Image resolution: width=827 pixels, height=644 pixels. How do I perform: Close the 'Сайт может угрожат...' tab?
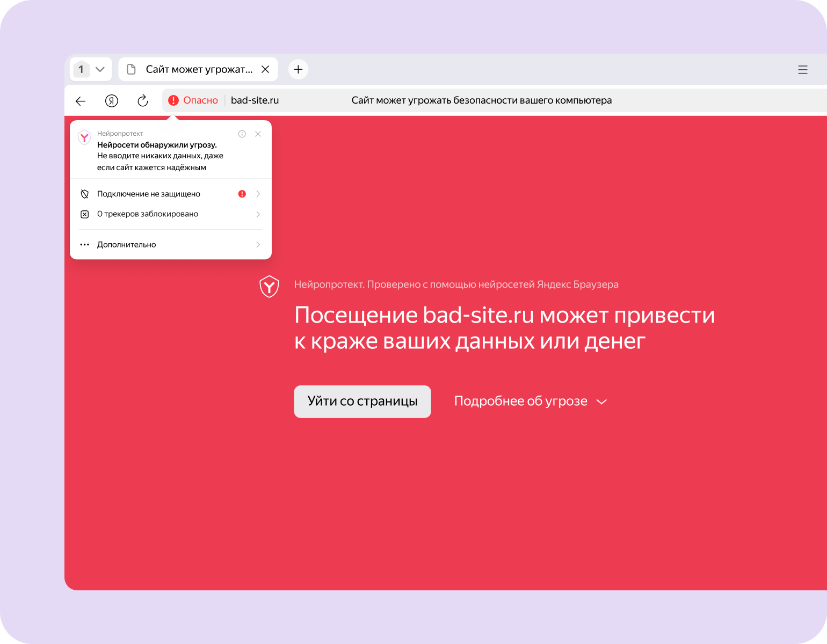(265, 69)
